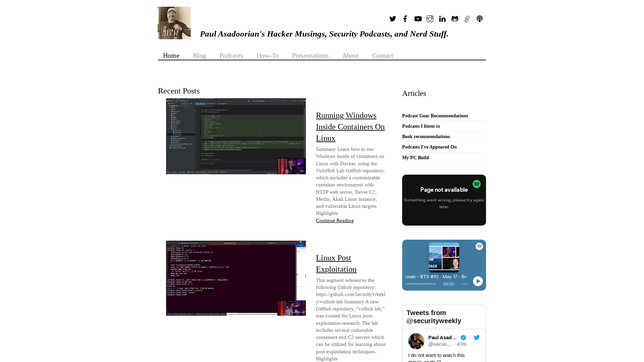Screen dimensions: 644x362
Task: Click the Contact page navigation item
Action: click(383, 55)
